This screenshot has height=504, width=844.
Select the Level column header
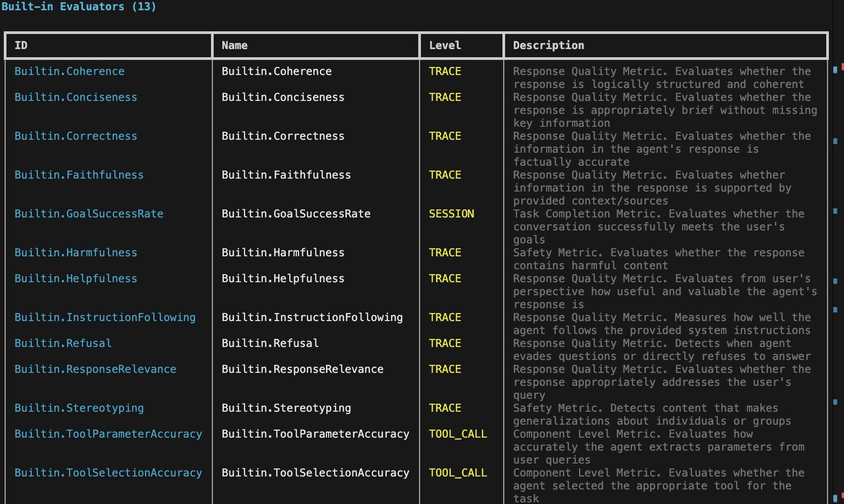pos(445,45)
